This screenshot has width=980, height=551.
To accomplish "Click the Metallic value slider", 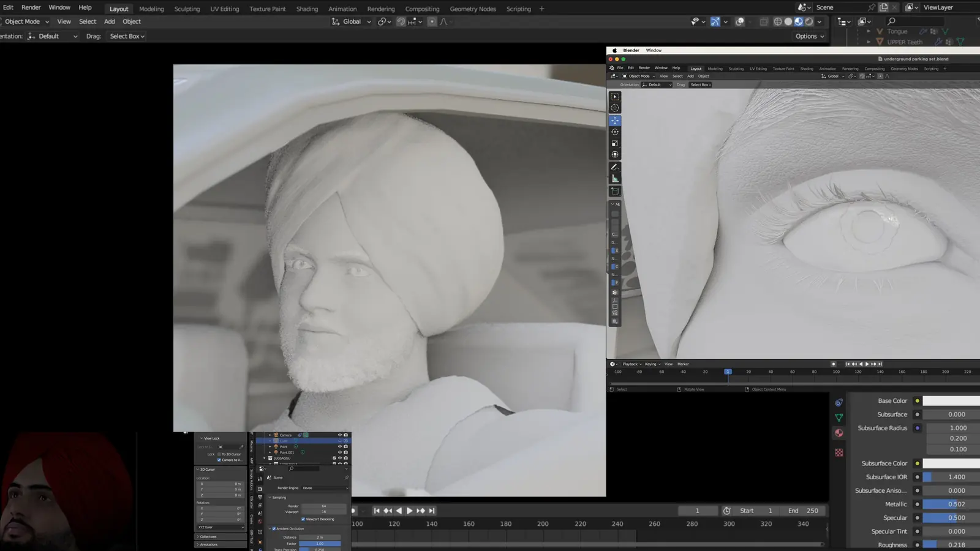I will point(951,504).
